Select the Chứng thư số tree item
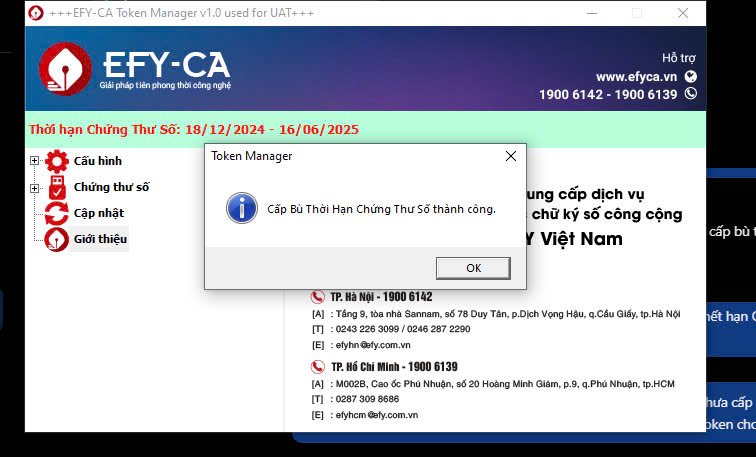 tap(111, 187)
